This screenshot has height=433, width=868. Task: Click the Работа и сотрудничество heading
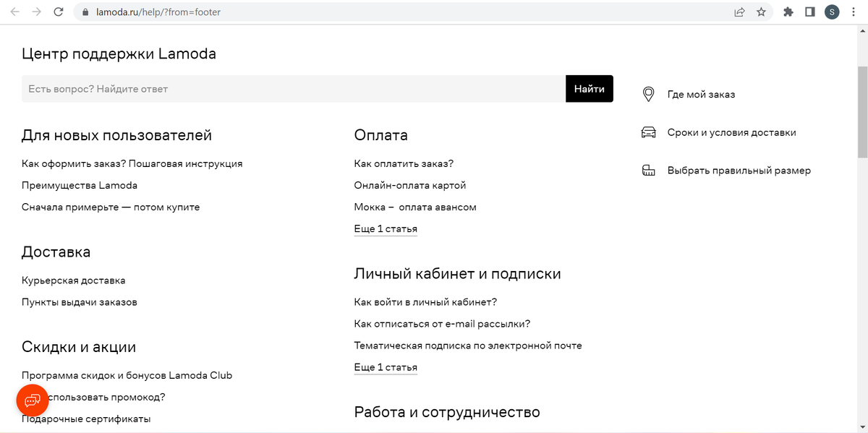pyautogui.click(x=447, y=412)
